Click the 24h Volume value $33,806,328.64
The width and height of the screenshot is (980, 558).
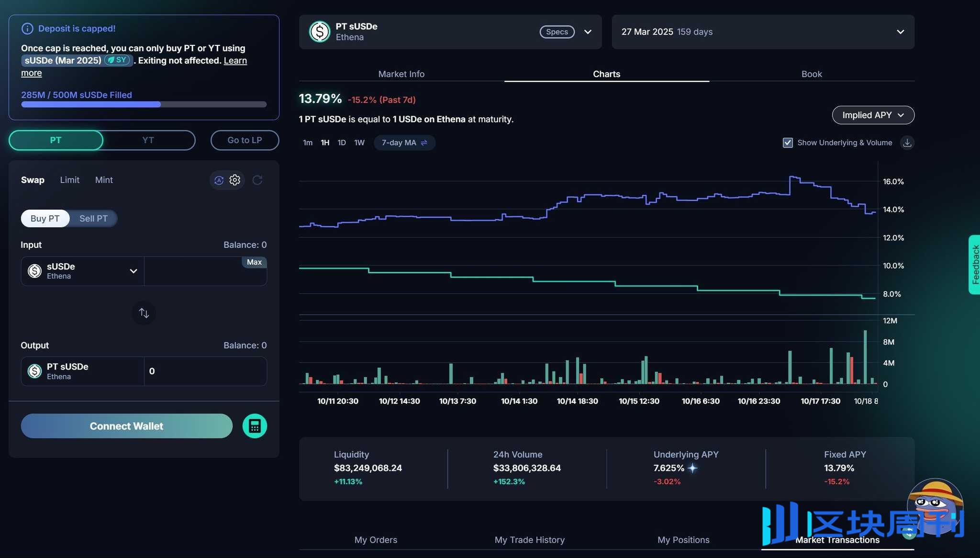tap(527, 468)
